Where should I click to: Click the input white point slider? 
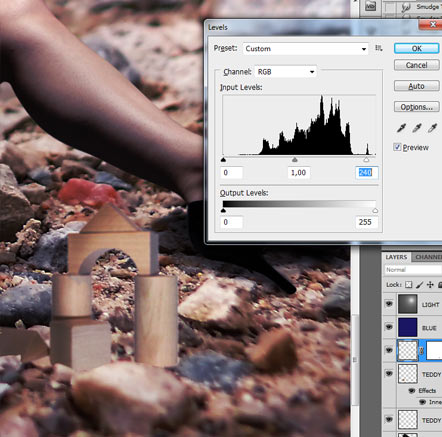pyautogui.click(x=366, y=160)
